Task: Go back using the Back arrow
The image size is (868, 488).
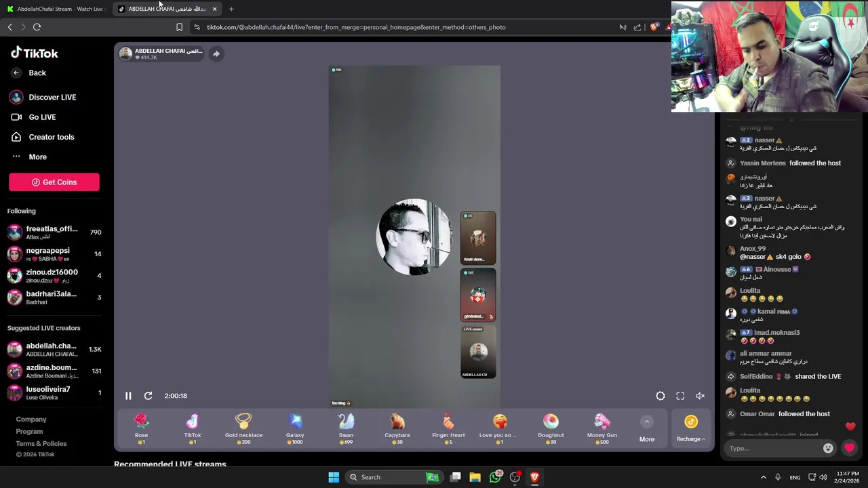Action: (16, 73)
